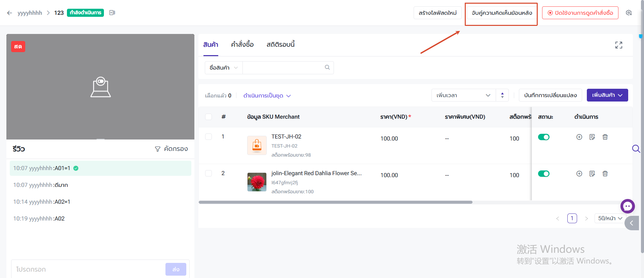The image size is (644, 278).
Task: Select the checkbox for row 1 TEST-JH-02
Action: click(209, 136)
